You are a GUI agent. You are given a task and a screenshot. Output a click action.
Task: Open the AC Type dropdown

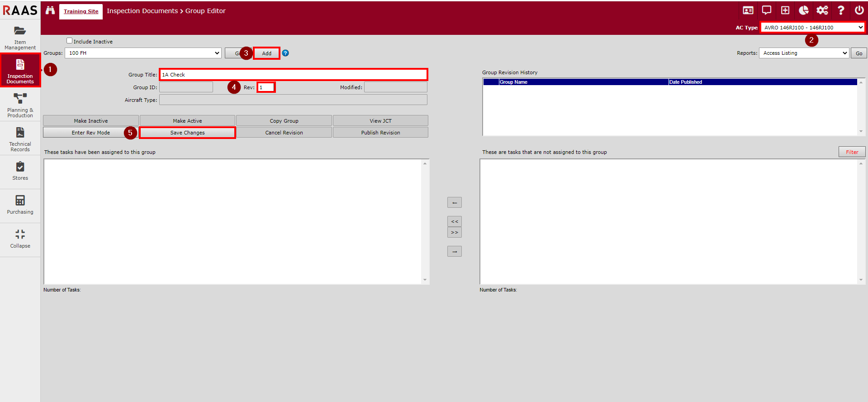pos(813,28)
